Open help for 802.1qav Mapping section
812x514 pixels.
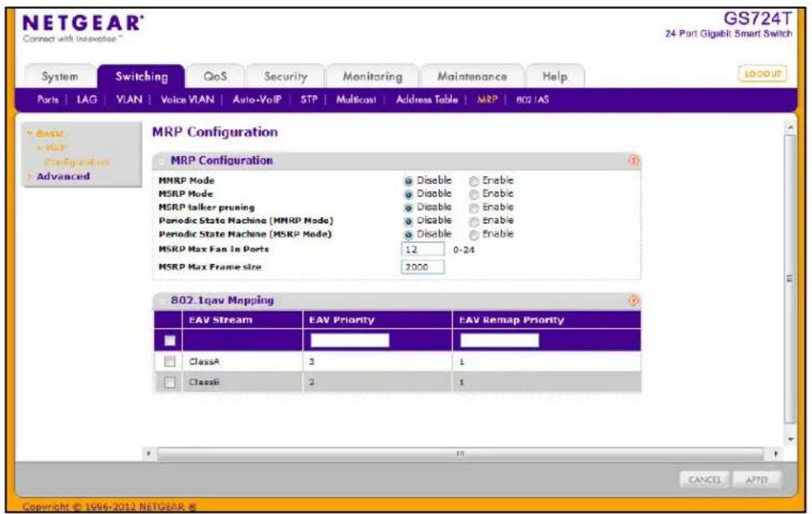click(x=634, y=300)
